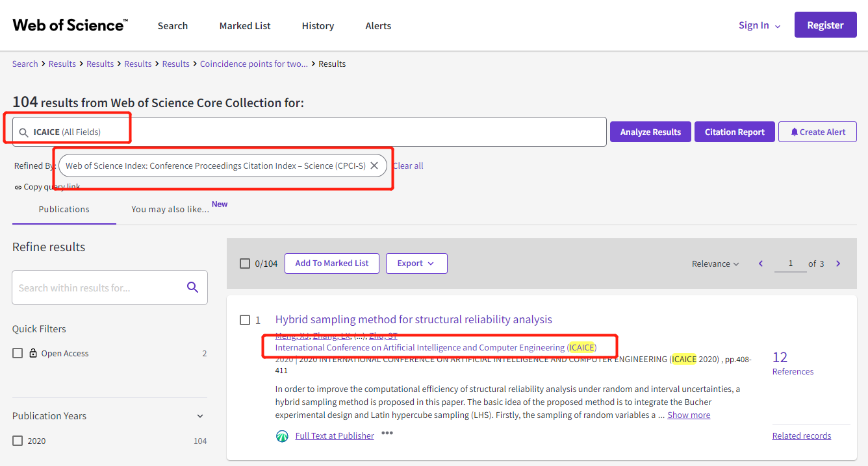Check the 2020 publication year filter
This screenshot has width=868, height=466.
point(18,441)
